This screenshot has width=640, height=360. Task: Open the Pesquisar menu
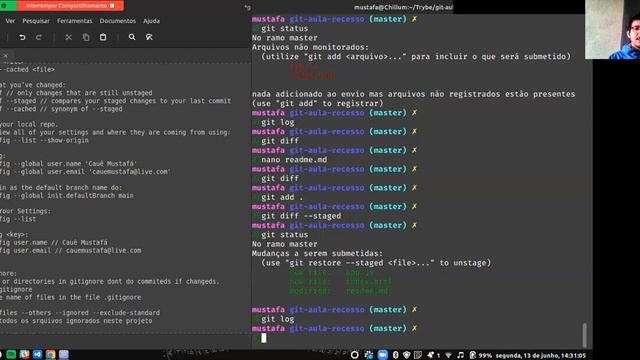tap(36, 21)
